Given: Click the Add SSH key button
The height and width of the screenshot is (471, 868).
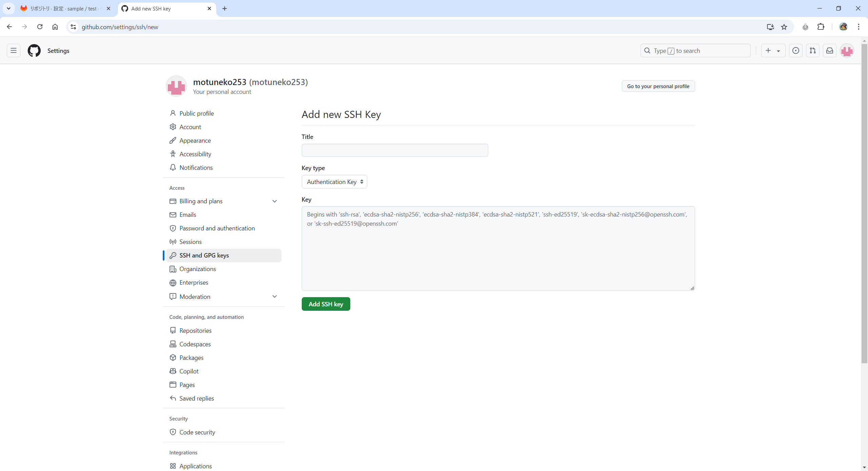Looking at the screenshot, I should (325, 304).
